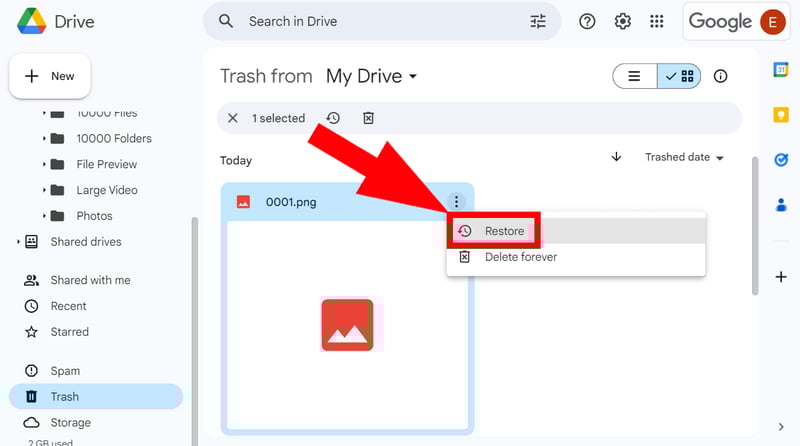Restore from trash via selection bar icon
Image resolution: width=800 pixels, height=446 pixels.
(x=333, y=118)
